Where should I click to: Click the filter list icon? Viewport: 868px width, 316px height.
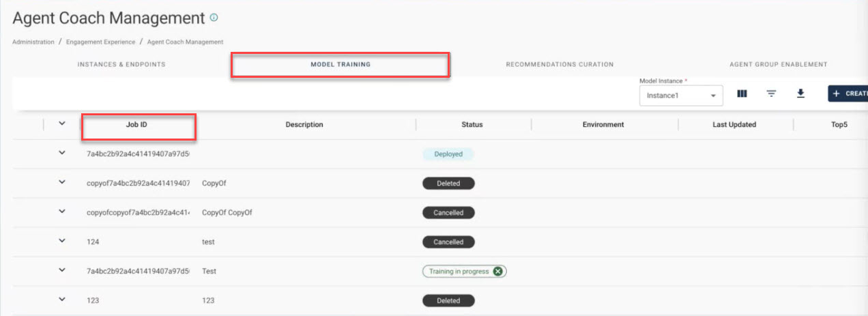[771, 94]
